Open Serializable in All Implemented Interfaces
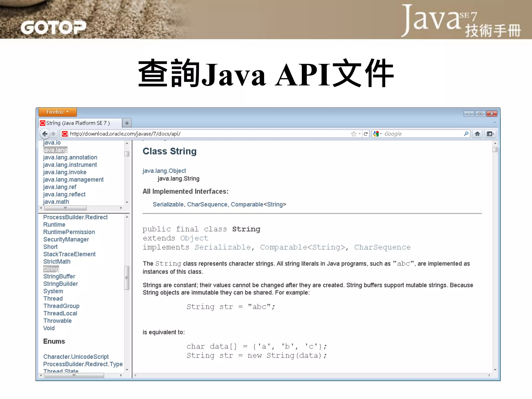This screenshot has height=399, width=532. click(x=168, y=205)
